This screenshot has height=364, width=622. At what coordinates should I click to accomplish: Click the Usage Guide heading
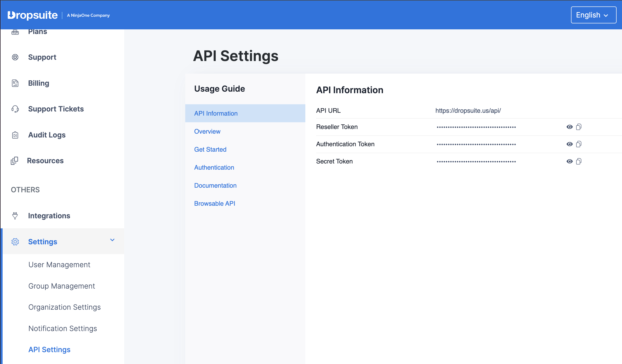click(220, 89)
